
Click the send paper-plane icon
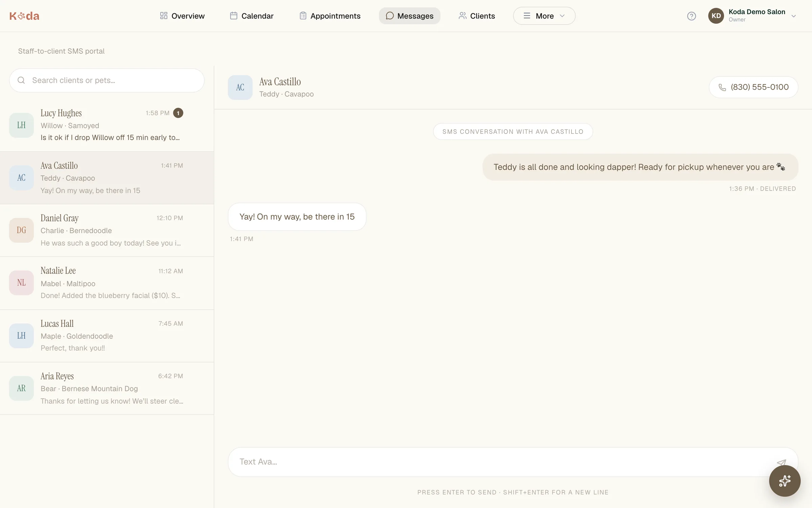[x=781, y=462]
